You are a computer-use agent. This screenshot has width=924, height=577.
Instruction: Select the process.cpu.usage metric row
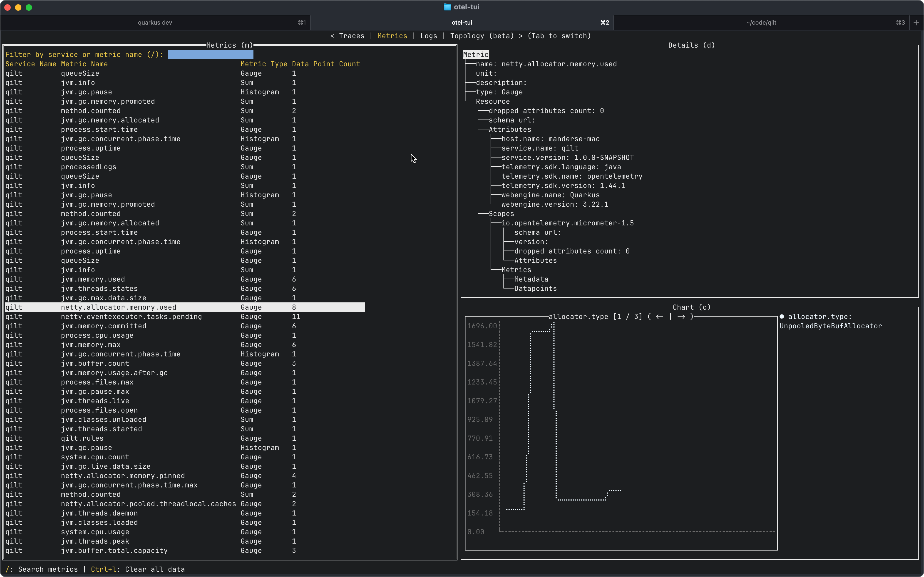point(97,336)
